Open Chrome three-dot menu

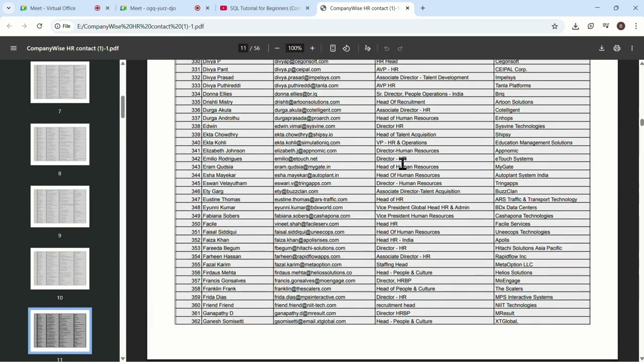tap(636, 26)
